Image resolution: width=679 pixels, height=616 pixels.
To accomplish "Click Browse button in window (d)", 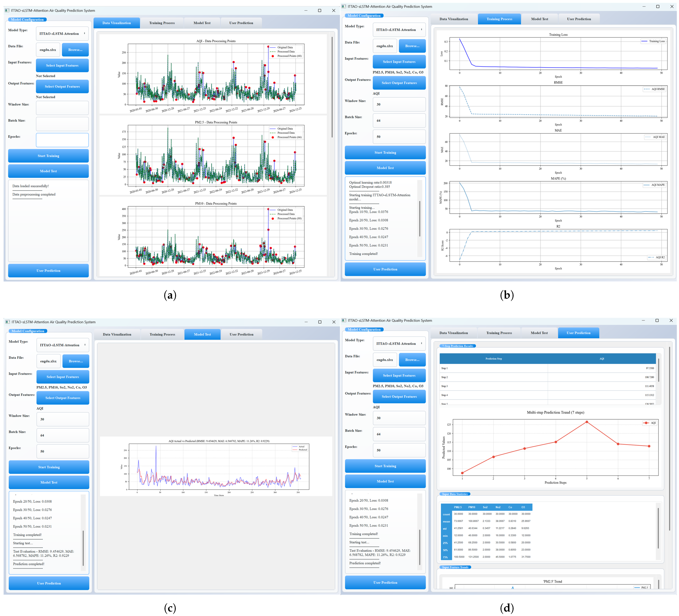I will point(412,360).
